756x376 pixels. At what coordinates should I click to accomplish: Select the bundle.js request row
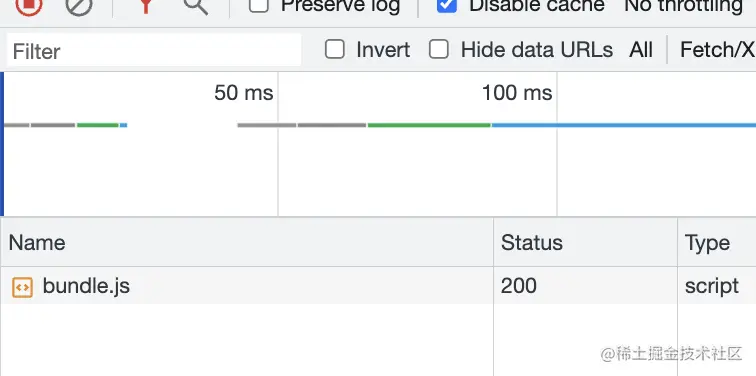click(x=378, y=286)
